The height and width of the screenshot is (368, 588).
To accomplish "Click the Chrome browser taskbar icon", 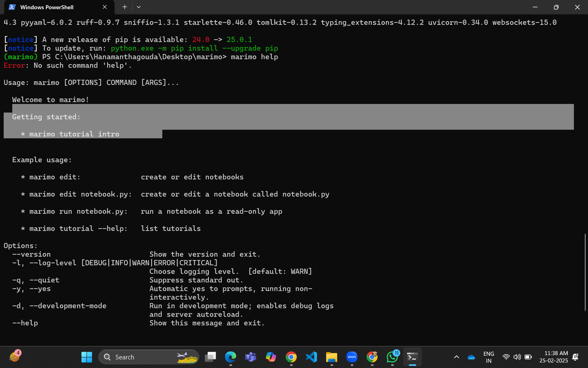I will click(291, 357).
